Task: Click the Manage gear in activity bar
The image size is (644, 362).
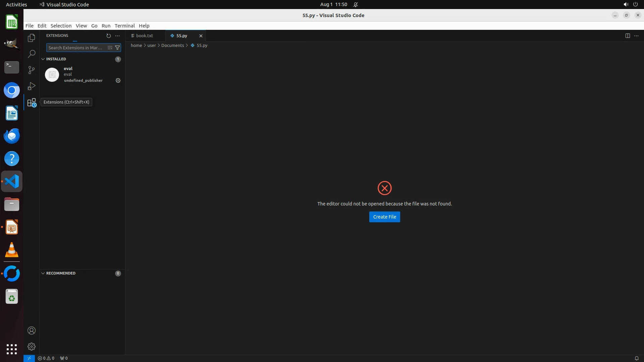Action: coord(32,346)
